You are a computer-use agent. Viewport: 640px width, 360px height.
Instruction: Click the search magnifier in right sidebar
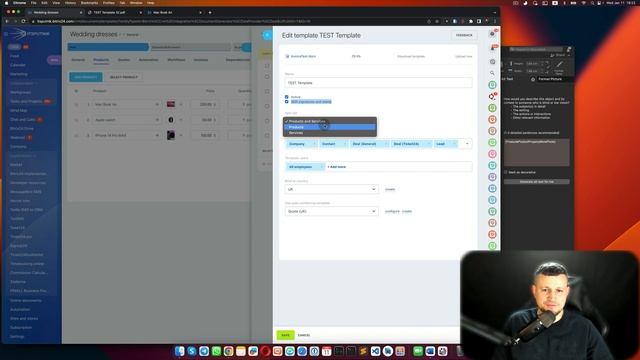492,73
